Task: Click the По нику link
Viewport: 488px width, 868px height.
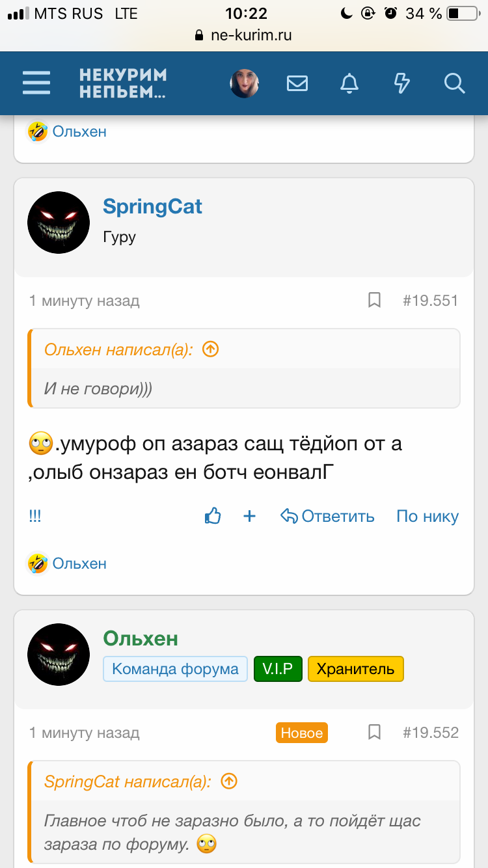Action: coord(427,517)
